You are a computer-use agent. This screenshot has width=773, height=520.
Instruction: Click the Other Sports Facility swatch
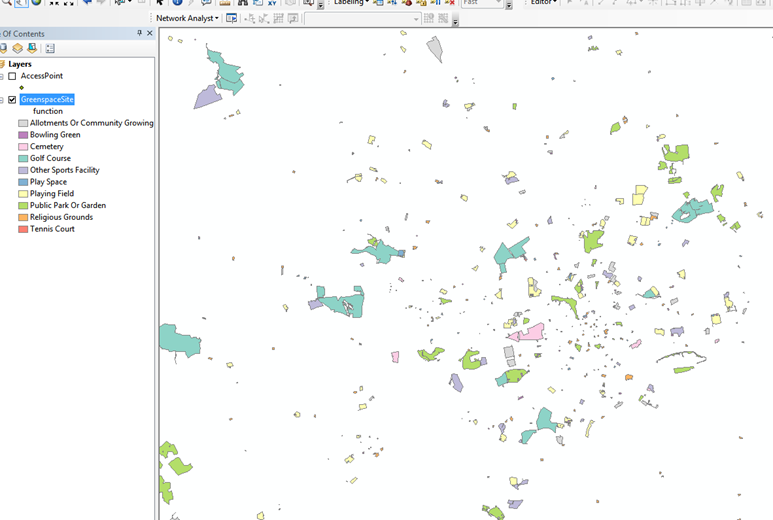[x=23, y=171]
